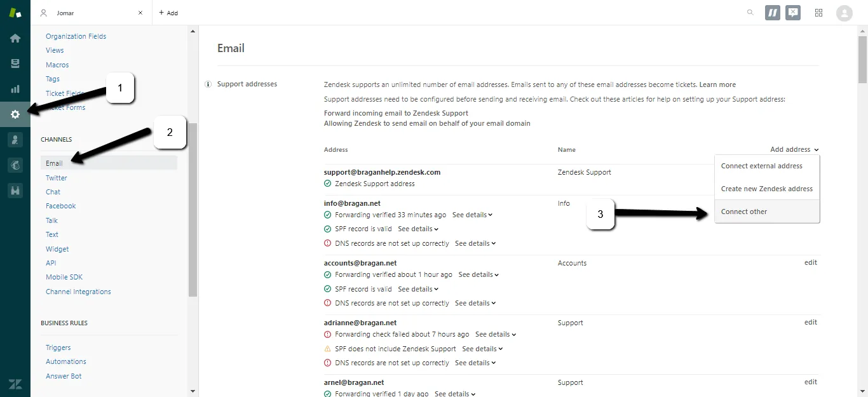The image size is (868, 397).
Task: Expand See details for accounts@bragan.net forwarding
Action: [478, 275]
